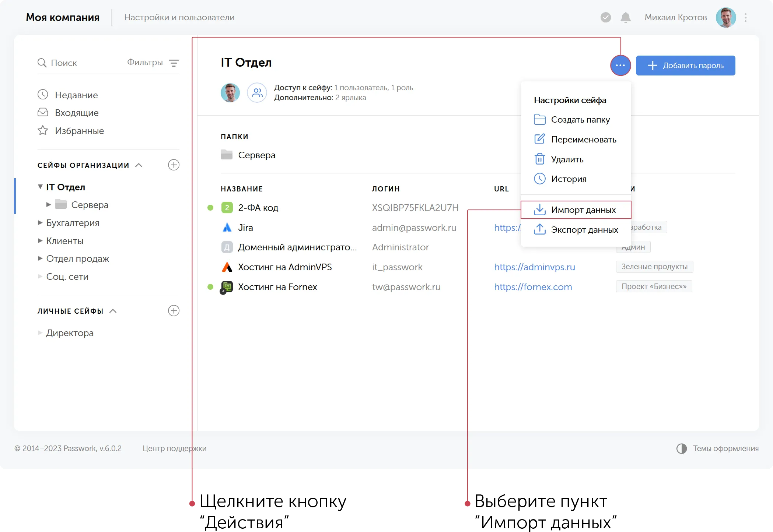Add a personal vault with plus icon
This screenshot has height=532, width=773.
coord(174,311)
